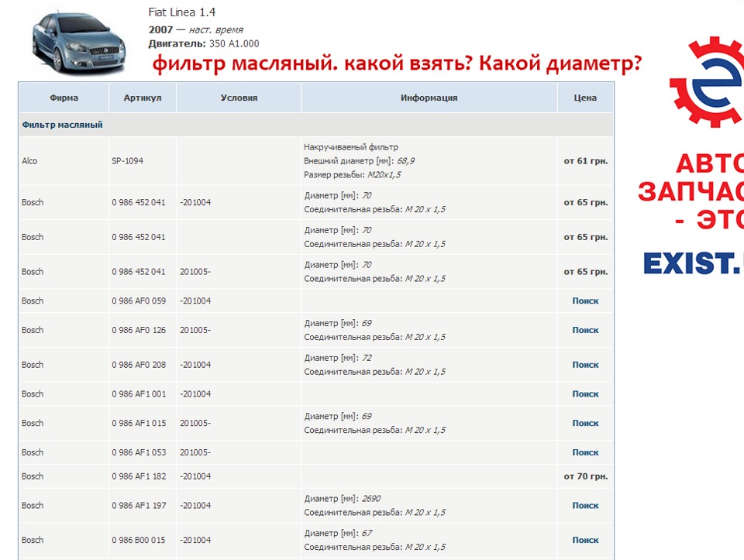Open Поиск link for 0 986 AF1 015
Viewport: 744px width, 560px height.
pos(585,423)
